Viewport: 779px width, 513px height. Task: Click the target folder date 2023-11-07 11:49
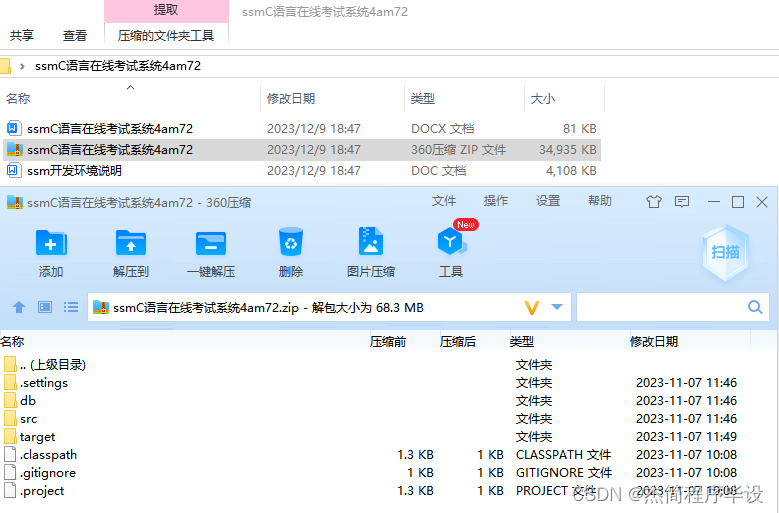pos(686,437)
